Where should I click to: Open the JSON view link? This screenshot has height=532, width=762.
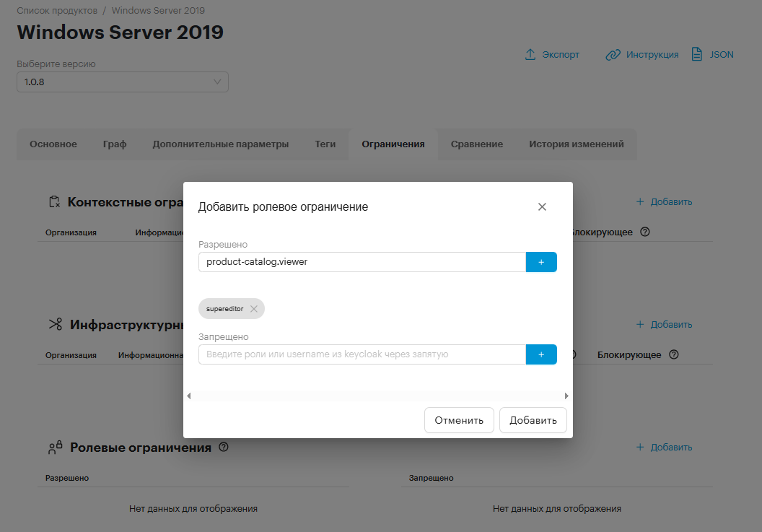click(722, 54)
